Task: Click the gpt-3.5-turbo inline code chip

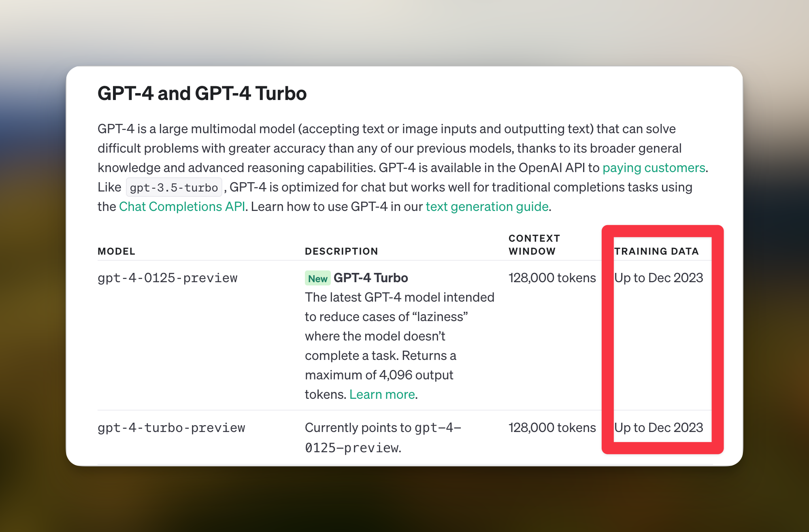Action: tap(174, 187)
